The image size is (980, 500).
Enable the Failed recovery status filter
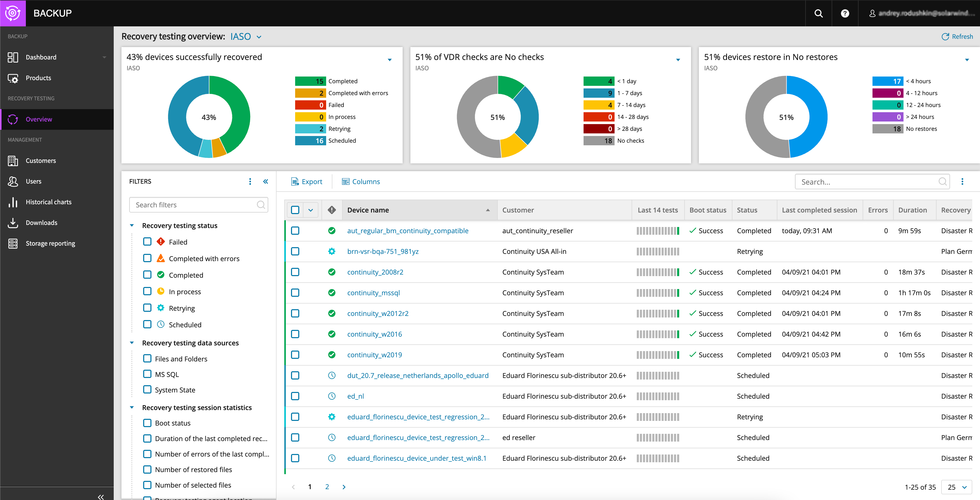click(x=147, y=242)
